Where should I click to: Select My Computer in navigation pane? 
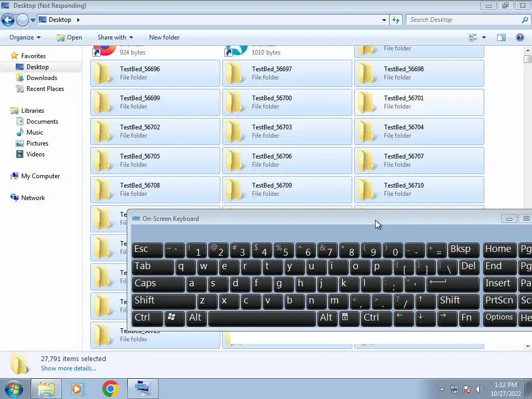41,176
